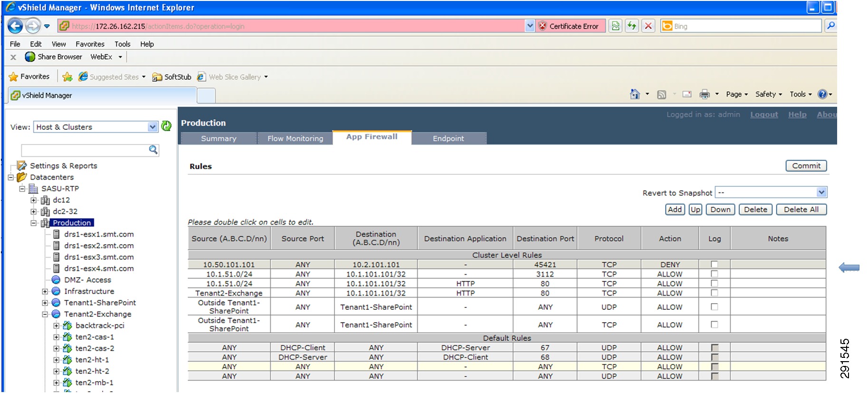The height and width of the screenshot is (393, 868).
Task: Toggle Log checkbox for Outside Tenant1-SharePoint TCP rule
Action: 714,324
